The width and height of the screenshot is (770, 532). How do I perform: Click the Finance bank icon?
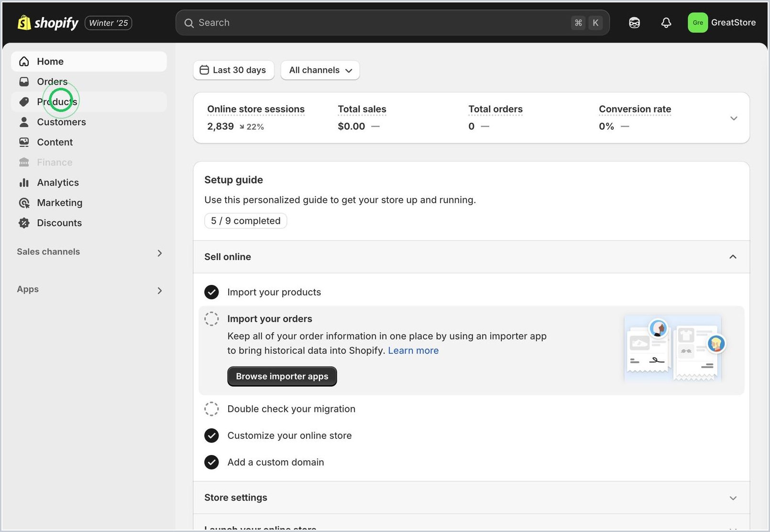click(x=24, y=163)
